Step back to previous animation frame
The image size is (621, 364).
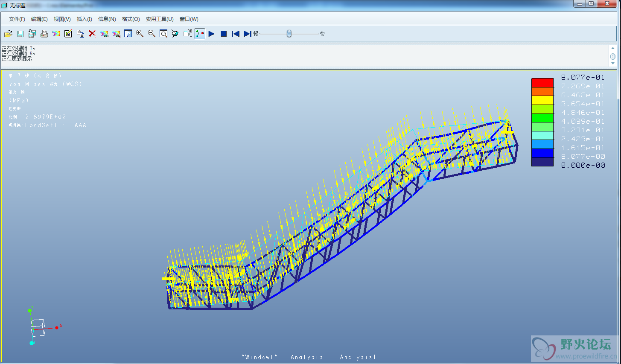tap(235, 34)
